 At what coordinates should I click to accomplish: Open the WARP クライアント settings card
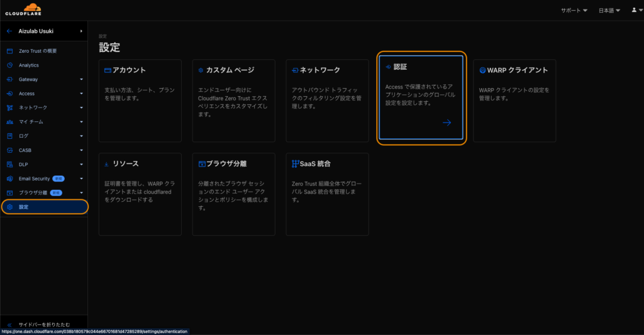514,101
